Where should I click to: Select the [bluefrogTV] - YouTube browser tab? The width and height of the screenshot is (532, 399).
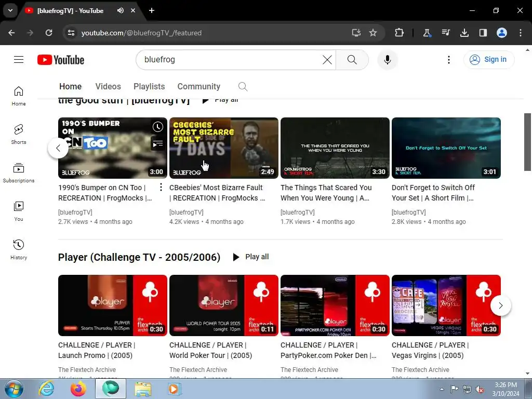tap(81, 10)
